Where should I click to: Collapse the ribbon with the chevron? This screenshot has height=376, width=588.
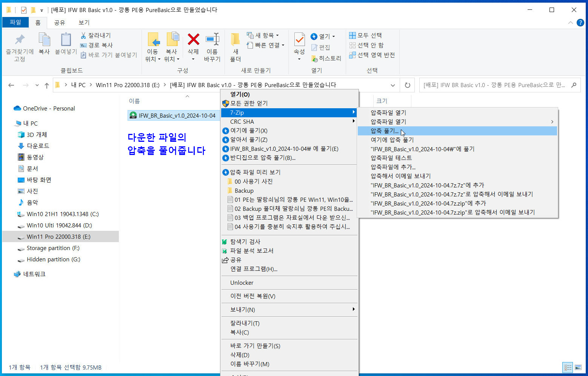click(570, 23)
